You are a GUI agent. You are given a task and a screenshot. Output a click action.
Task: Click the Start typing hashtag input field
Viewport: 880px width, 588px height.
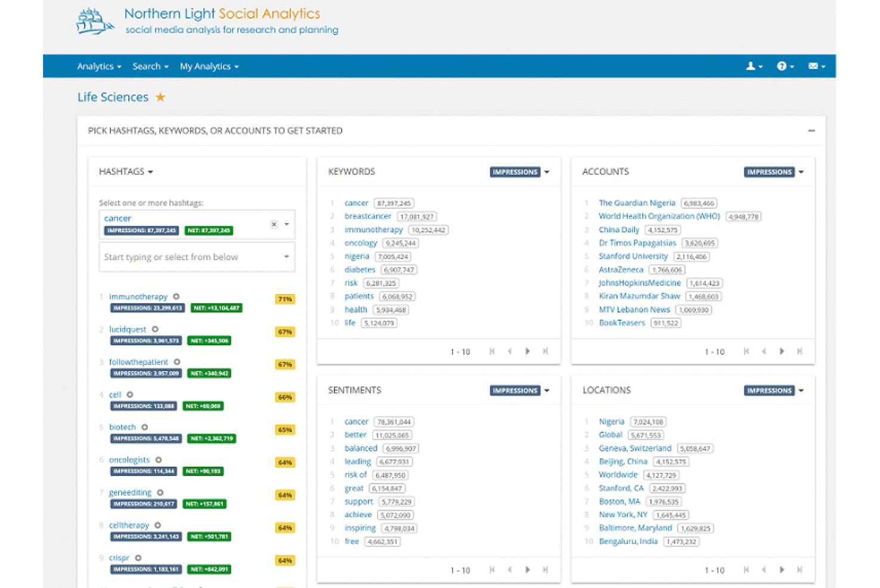pyautogui.click(x=197, y=257)
